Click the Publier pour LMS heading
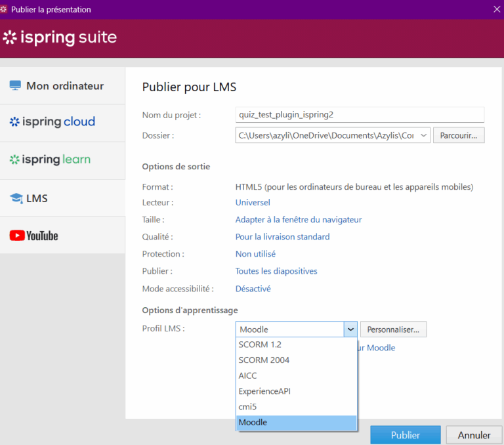Screen dimensions: 504x445 coord(189,87)
